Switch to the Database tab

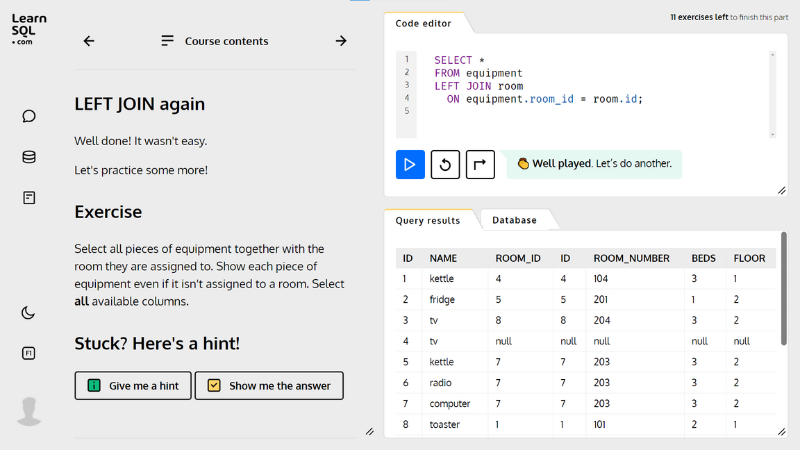514,220
